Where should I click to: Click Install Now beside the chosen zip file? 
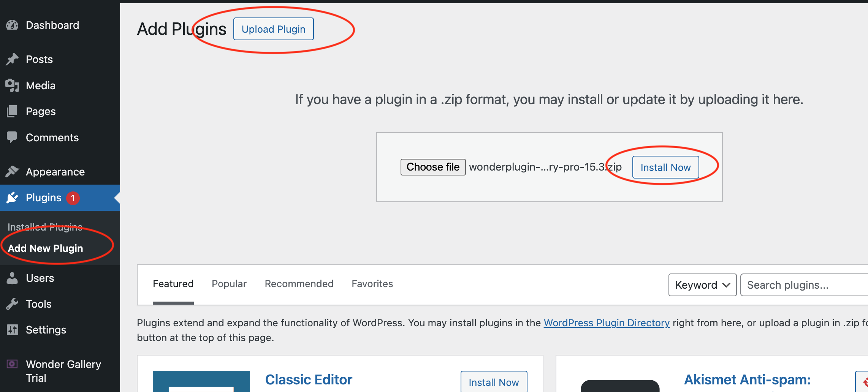point(665,168)
